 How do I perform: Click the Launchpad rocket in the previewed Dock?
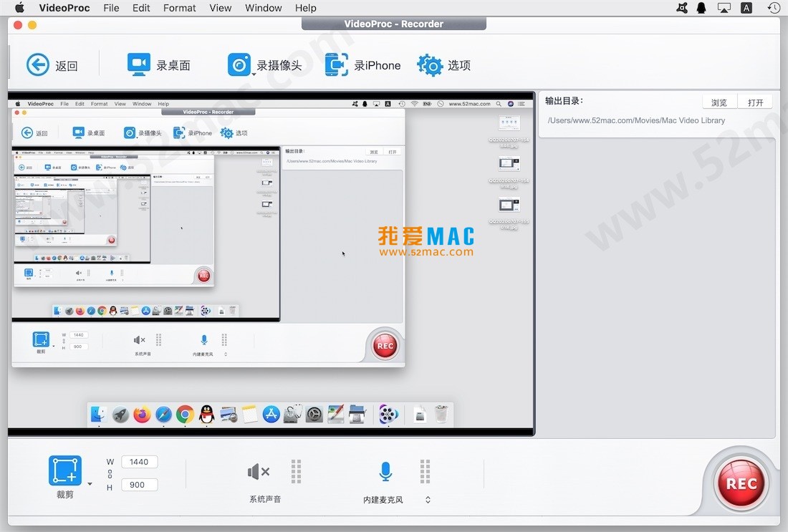[x=120, y=415]
